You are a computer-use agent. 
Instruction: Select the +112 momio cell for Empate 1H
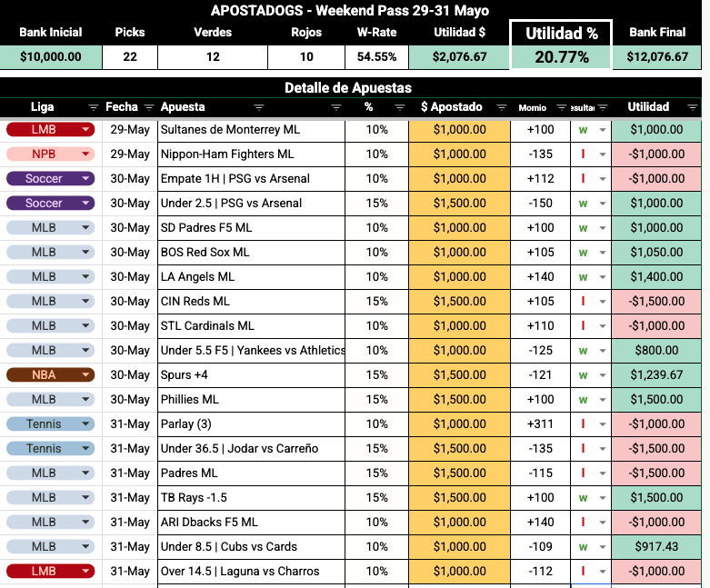pyautogui.click(x=541, y=178)
